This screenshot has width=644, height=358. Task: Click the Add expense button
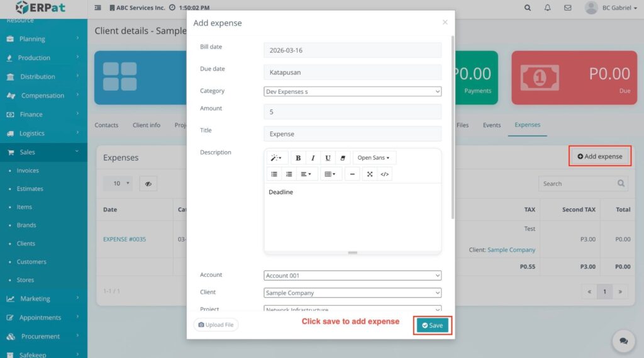(x=599, y=156)
